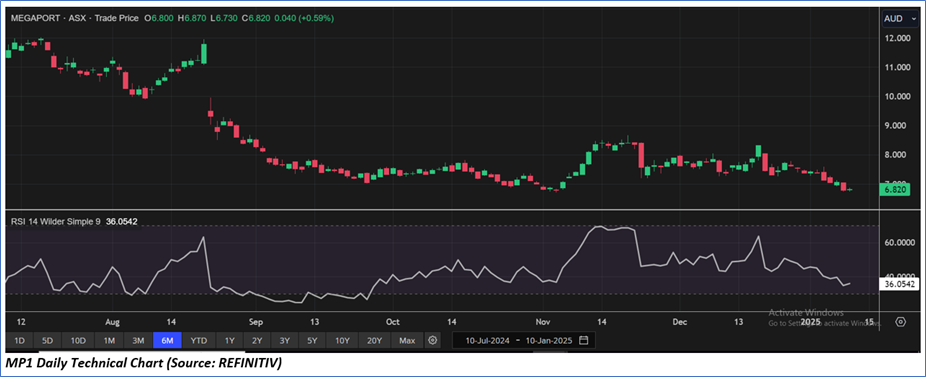Open the calendar date picker icon
The height and width of the screenshot is (377, 926).
coord(583,340)
